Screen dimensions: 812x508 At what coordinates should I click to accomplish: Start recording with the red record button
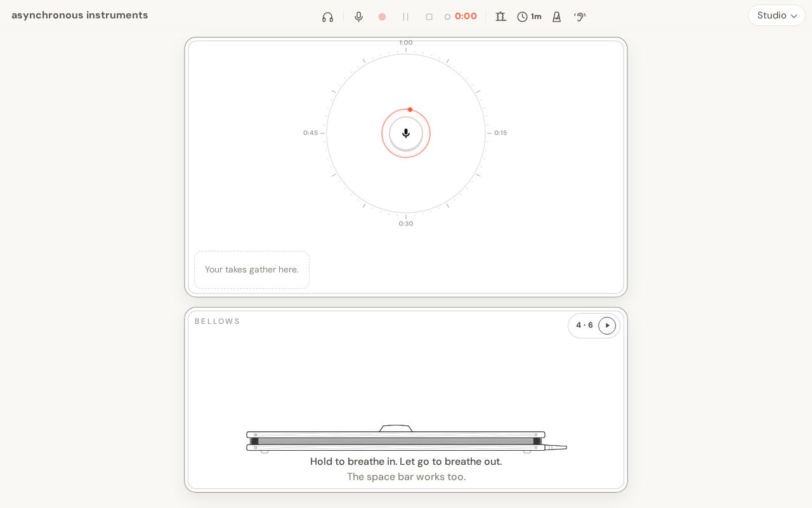pos(382,17)
